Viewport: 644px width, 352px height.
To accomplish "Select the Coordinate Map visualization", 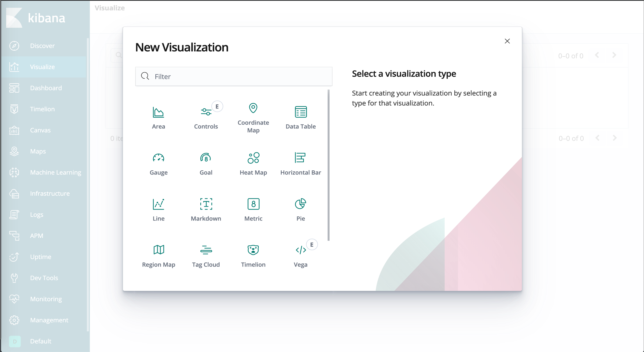I will point(253,118).
